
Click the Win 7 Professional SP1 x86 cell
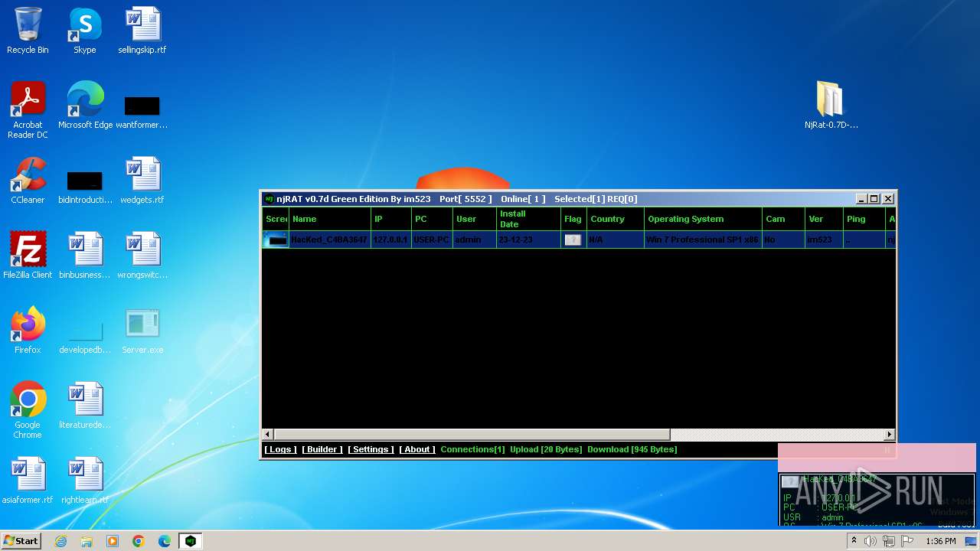point(703,240)
